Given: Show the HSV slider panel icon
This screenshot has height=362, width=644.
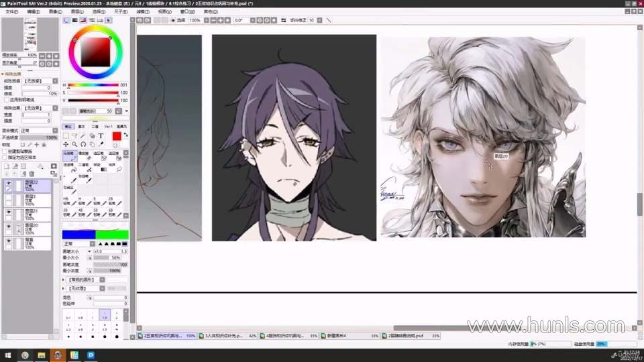Looking at the screenshot, I should pos(83,20).
